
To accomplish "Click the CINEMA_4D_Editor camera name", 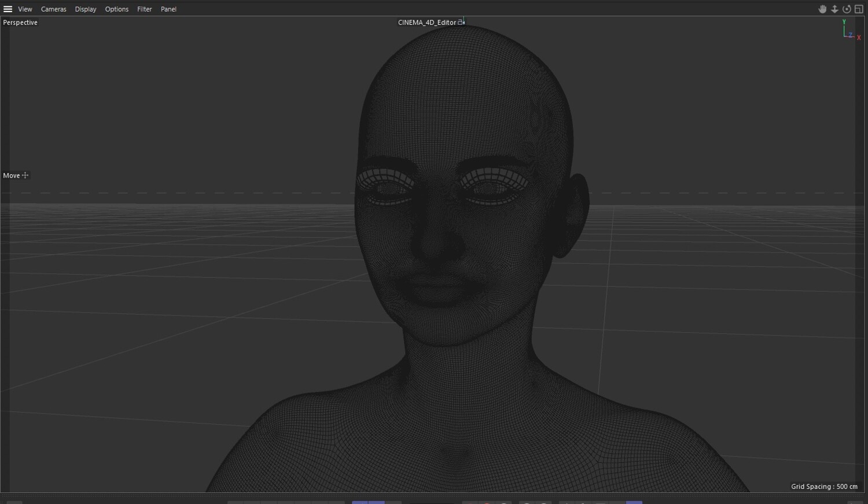I will pyautogui.click(x=427, y=23).
